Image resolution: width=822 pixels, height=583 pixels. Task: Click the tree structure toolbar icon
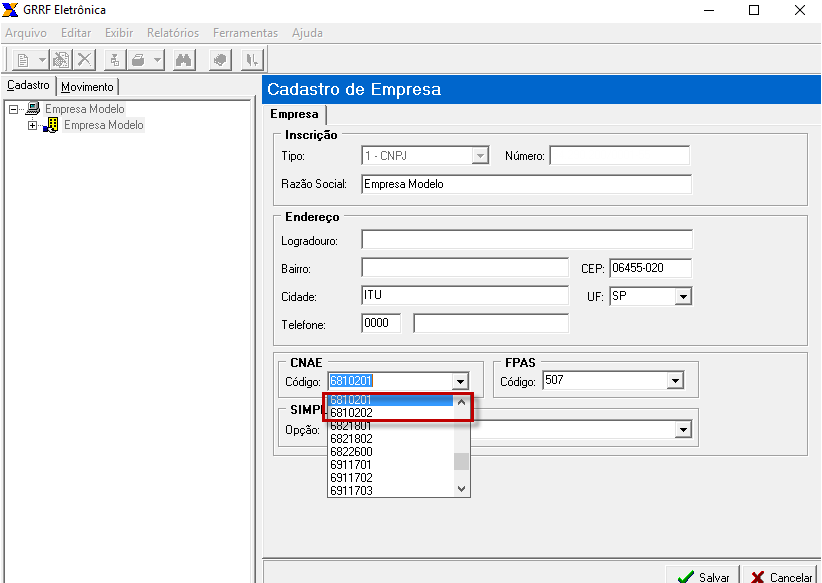tap(115, 59)
